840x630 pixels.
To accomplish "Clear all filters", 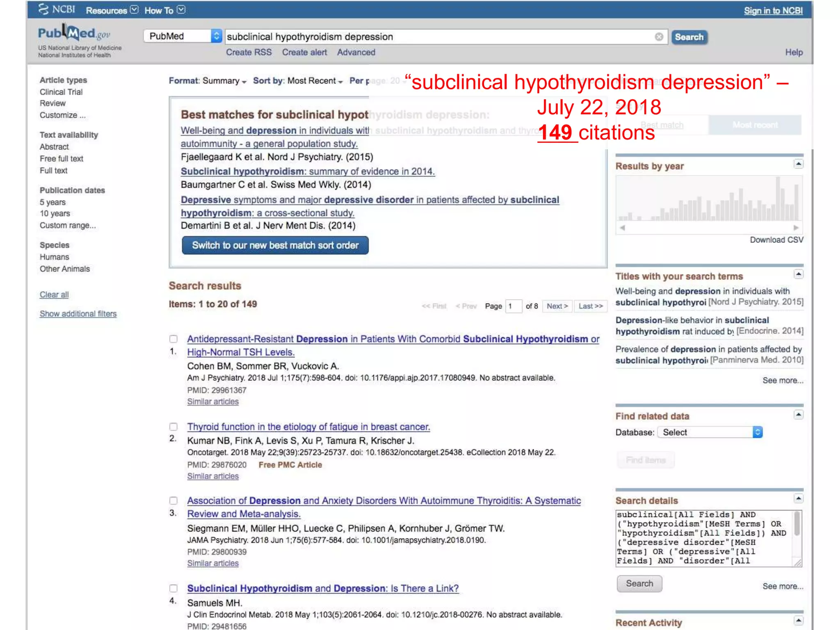I will tap(54, 294).
